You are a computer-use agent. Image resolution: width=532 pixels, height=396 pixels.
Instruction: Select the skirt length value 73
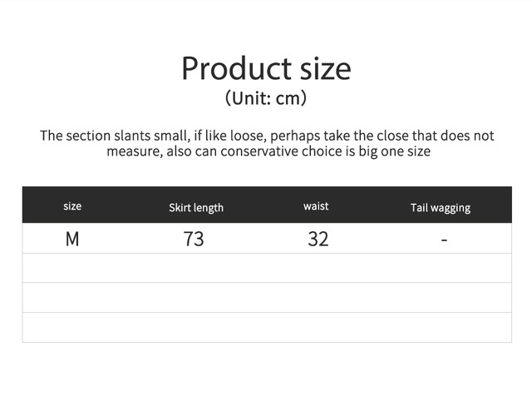[194, 240]
